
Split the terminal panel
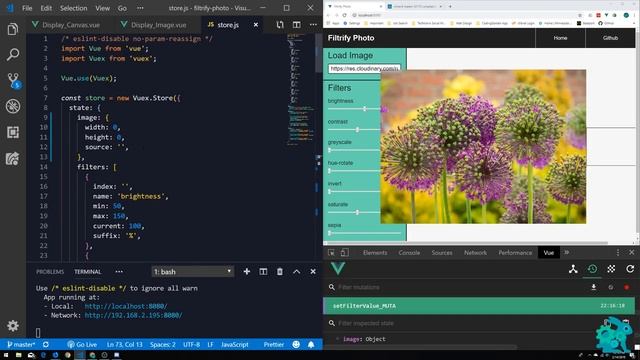pos(263,271)
